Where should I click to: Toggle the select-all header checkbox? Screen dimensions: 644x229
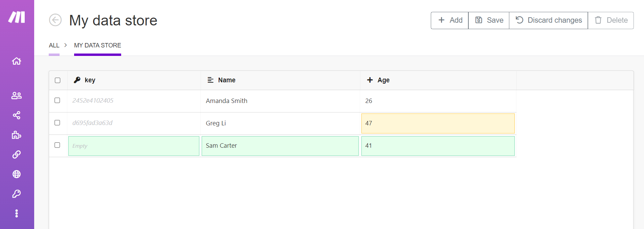click(58, 80)
